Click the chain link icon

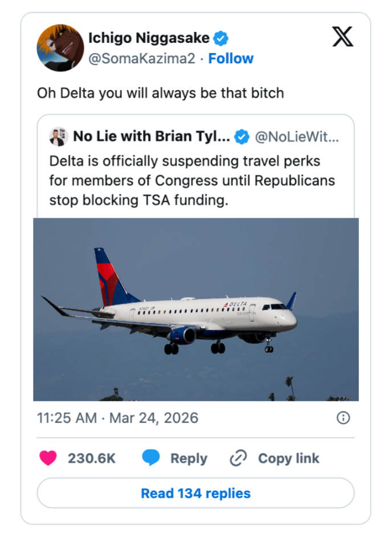tap(238, 458)
